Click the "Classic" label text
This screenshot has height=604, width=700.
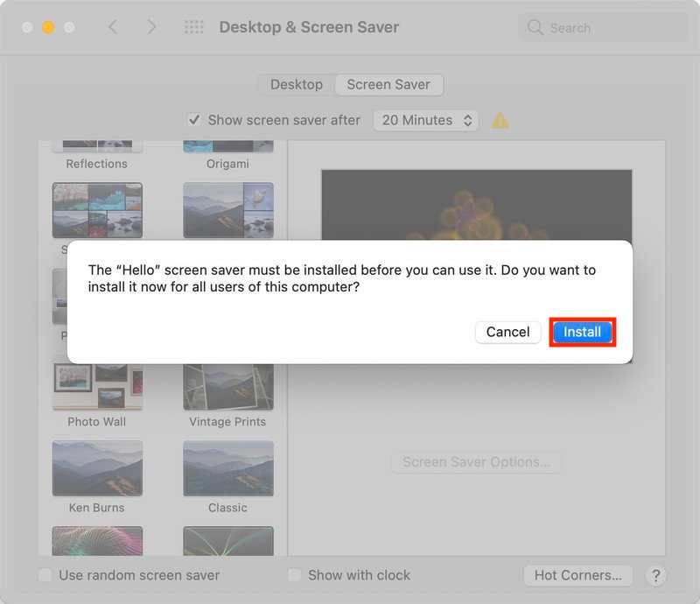(227, 508)
